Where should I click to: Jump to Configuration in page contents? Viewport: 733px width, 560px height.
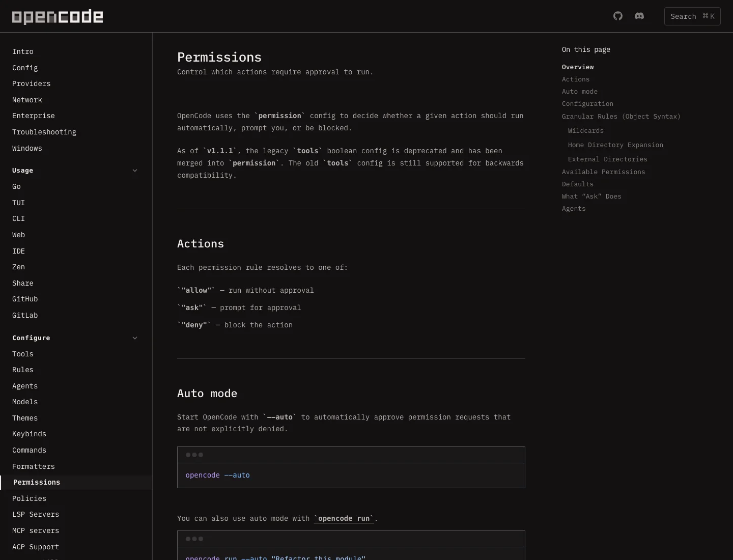587,103
